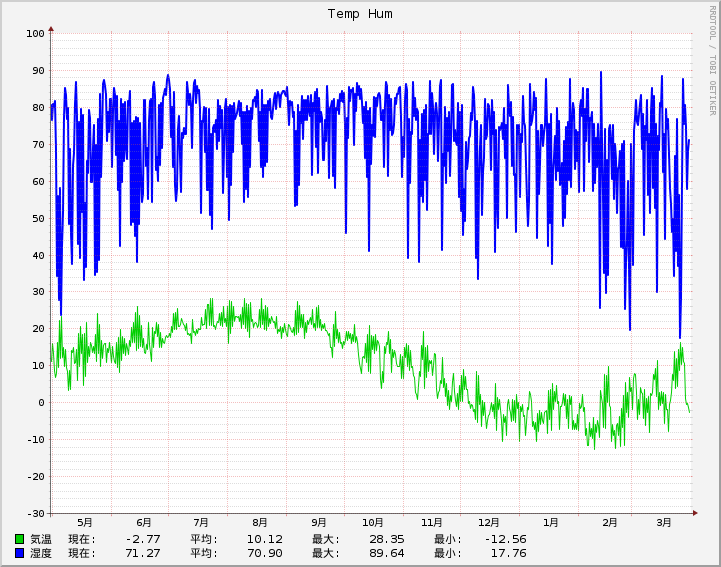This screenshot has width=721, height=567.
Task: Click the 11月 x-axis month label
Action: click(431, 522)
